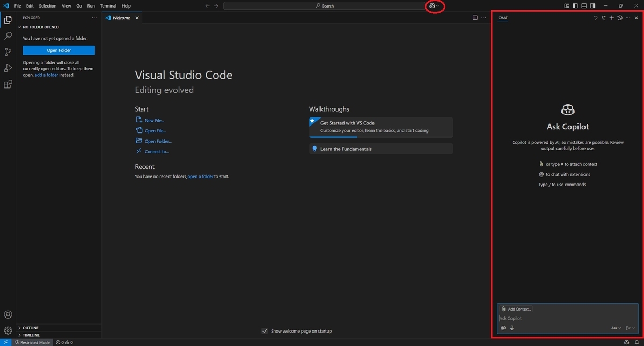Open the Run and Debug view
This screenshot has width=644, height=346.
coord(8,68)
